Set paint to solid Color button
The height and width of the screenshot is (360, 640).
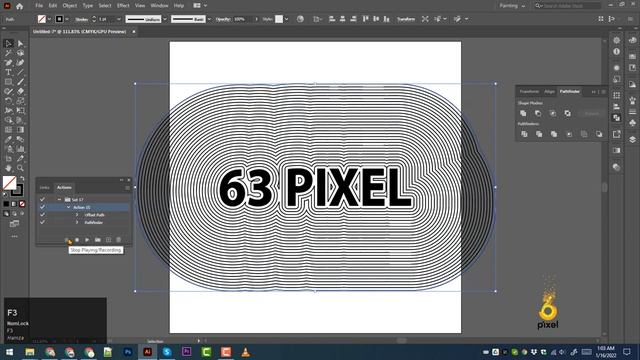coord(6,204)
